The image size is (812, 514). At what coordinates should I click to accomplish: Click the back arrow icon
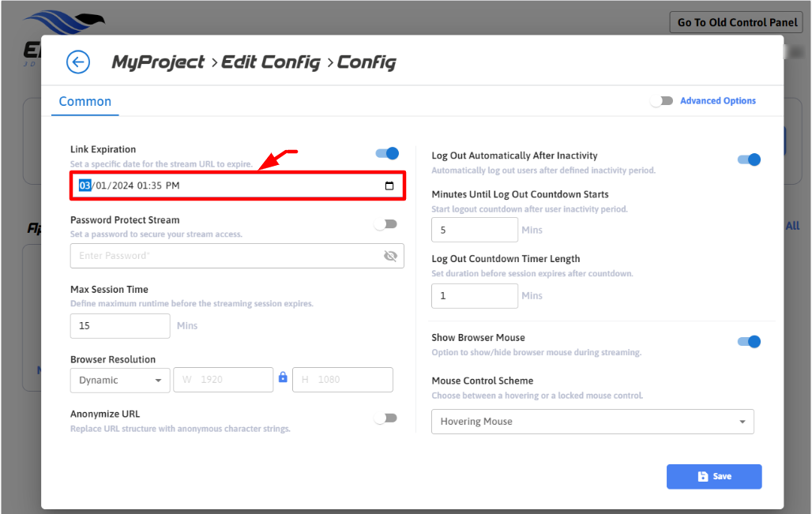coord(77,62)
